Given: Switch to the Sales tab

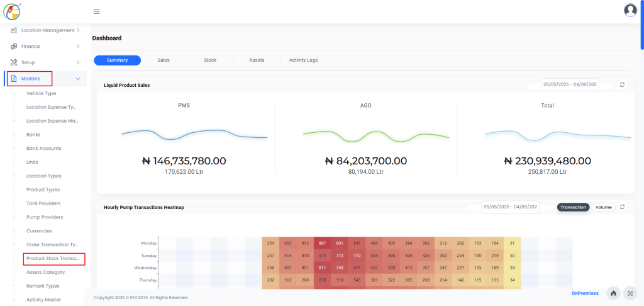Looking at the screenshot, I should (x=164, y=60).
